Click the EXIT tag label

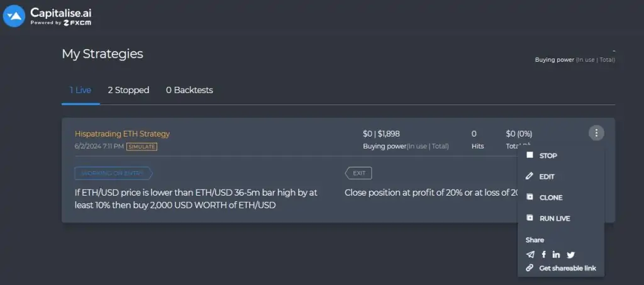click(358, 173)
